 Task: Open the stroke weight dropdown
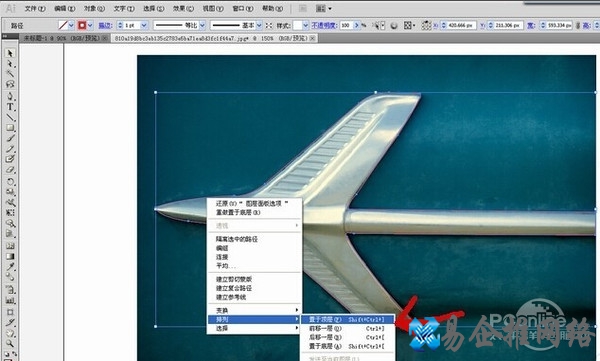pyautogui.click(x=144, y=26)
